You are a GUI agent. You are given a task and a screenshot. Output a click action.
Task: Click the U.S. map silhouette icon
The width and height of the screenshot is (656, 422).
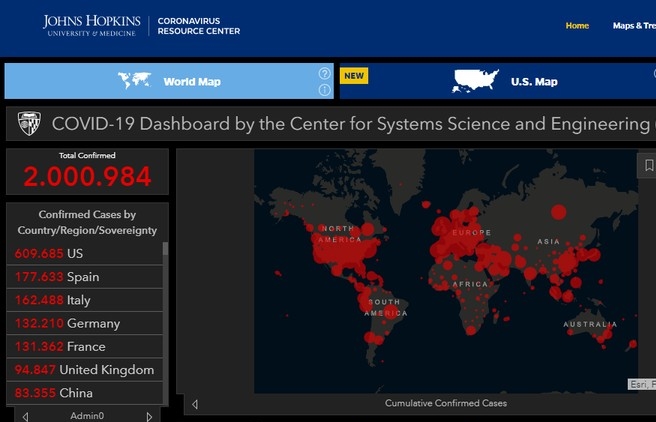tap(475, 81)
